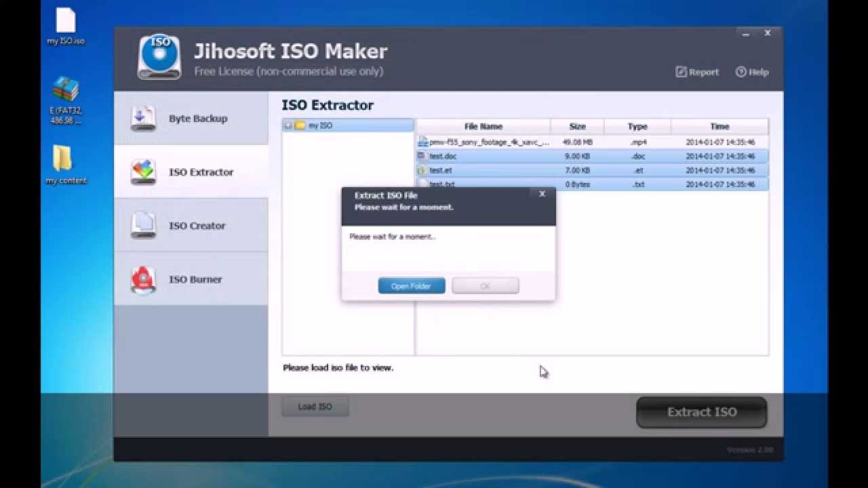The image size is (868, 488).
Task: Open the Report link
Action: [x=697, y=72]
